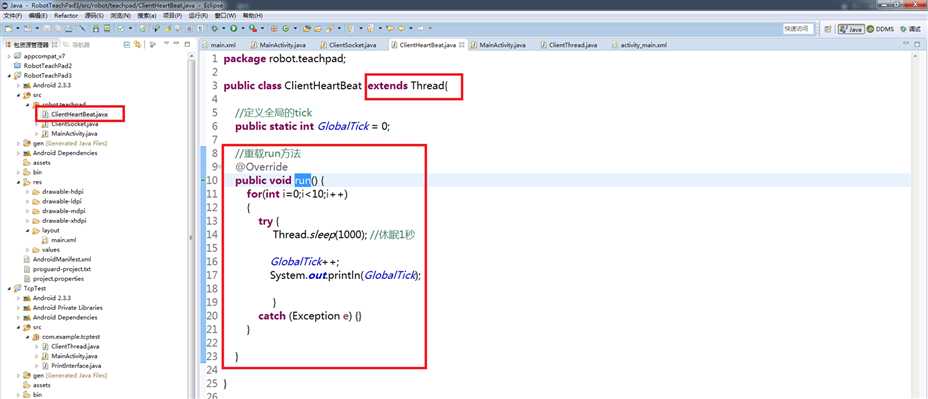The width and height of the screenshot is (928, 399).
Task: Open the External Tools dropdown arrow
Action: (262, 28)
